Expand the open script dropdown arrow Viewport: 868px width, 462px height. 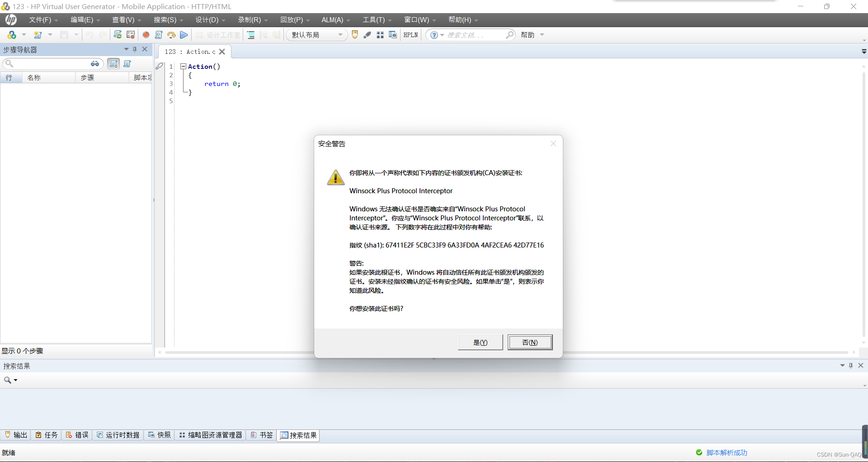tap(50, 35)
